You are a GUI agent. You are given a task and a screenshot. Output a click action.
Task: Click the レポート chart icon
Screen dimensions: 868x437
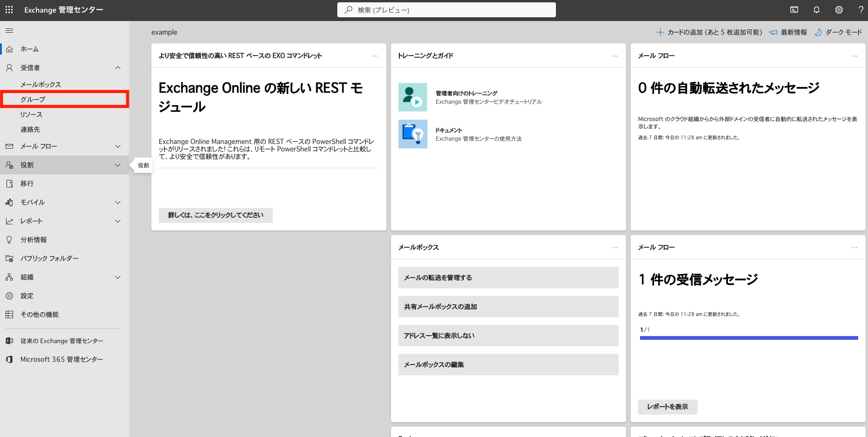(x=9, y=221)
